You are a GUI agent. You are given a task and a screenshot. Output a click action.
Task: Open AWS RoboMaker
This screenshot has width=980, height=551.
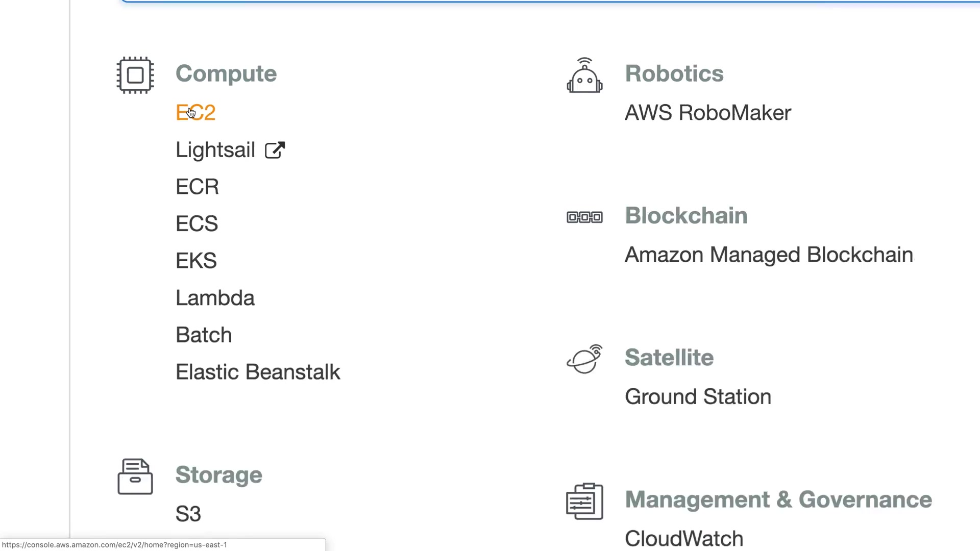pyautogui.click(x=707, y=113)
